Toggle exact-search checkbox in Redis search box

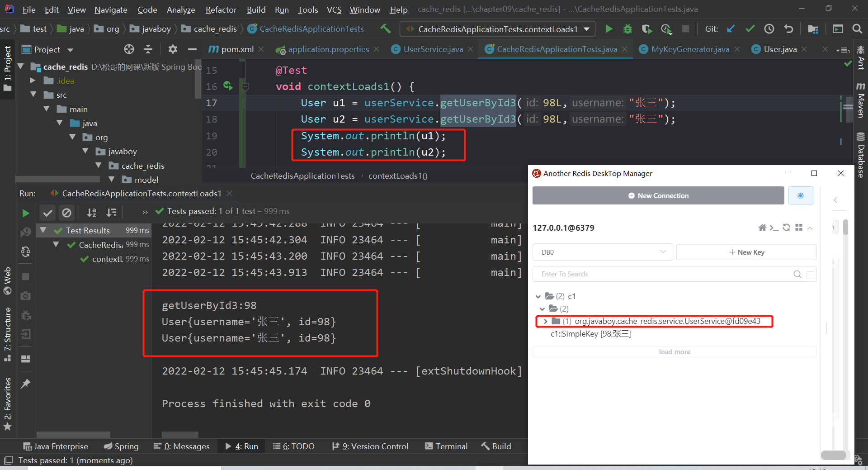810,275
